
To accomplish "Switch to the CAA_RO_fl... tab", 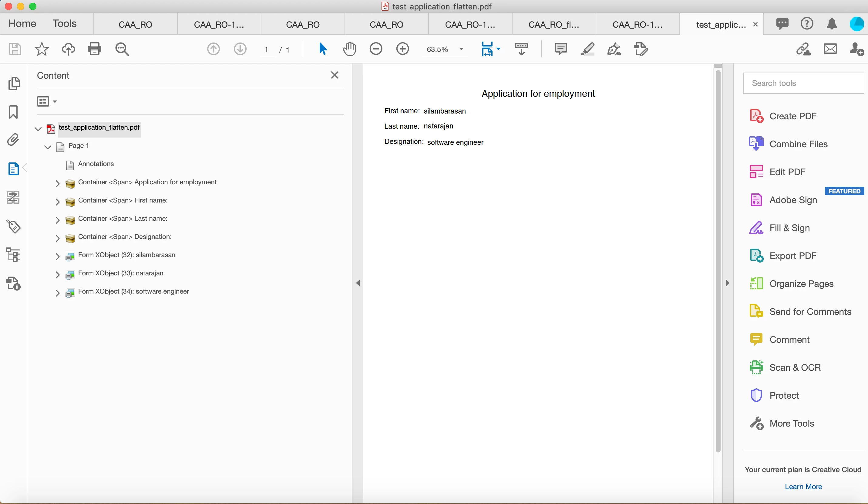I will tap(553, 25).
